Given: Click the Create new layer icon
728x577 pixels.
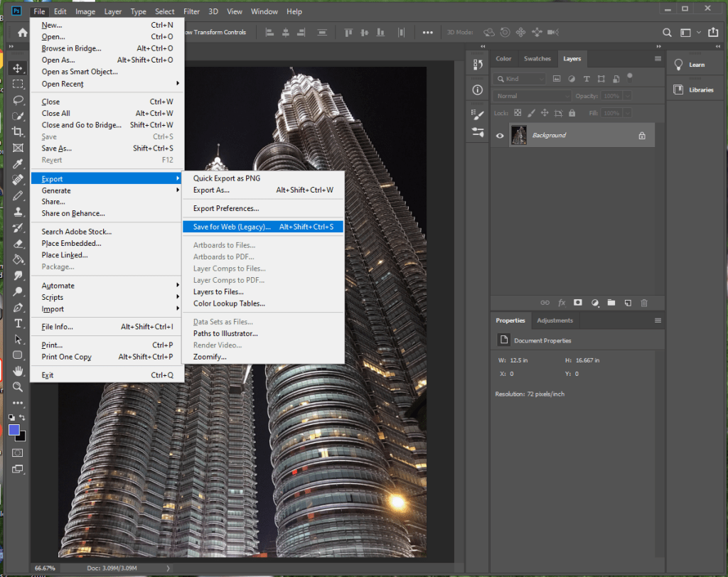Looking at the screenshot, I should coord(627,303).
